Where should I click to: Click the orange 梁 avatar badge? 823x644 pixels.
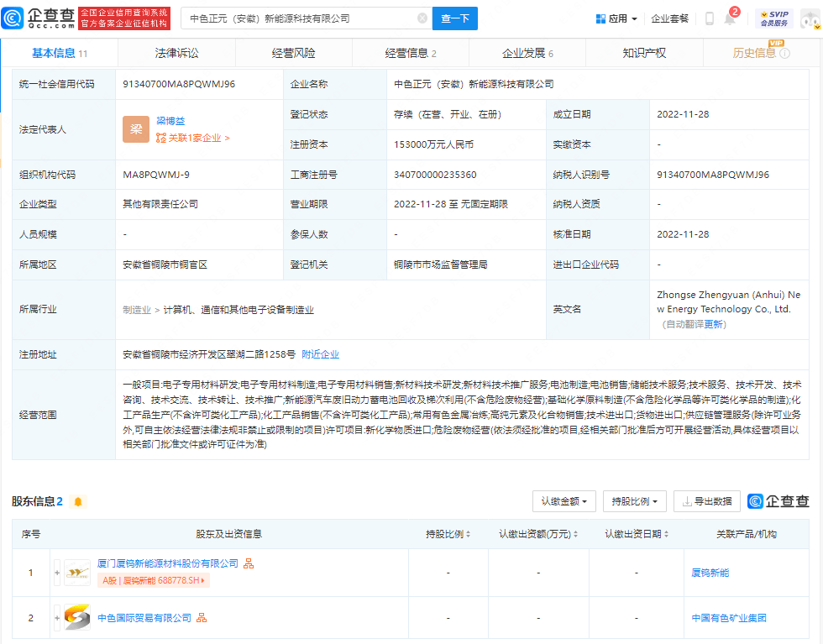(136, 129)
